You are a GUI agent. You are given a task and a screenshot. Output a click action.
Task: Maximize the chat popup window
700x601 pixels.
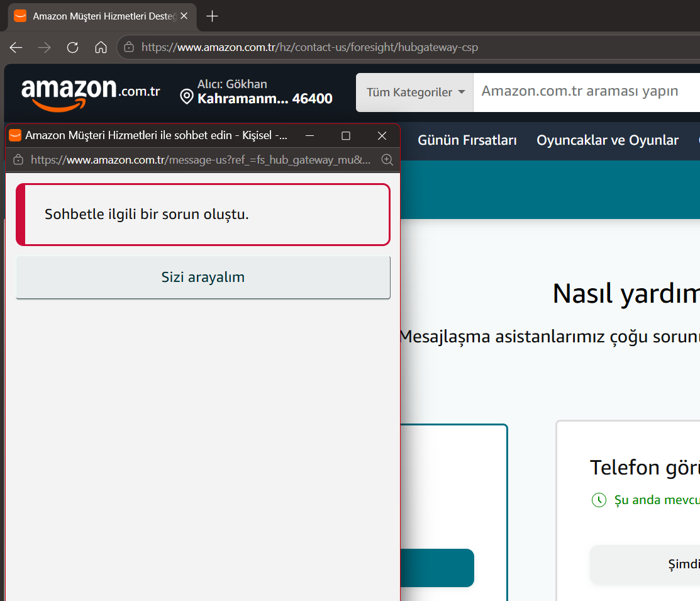345,135
